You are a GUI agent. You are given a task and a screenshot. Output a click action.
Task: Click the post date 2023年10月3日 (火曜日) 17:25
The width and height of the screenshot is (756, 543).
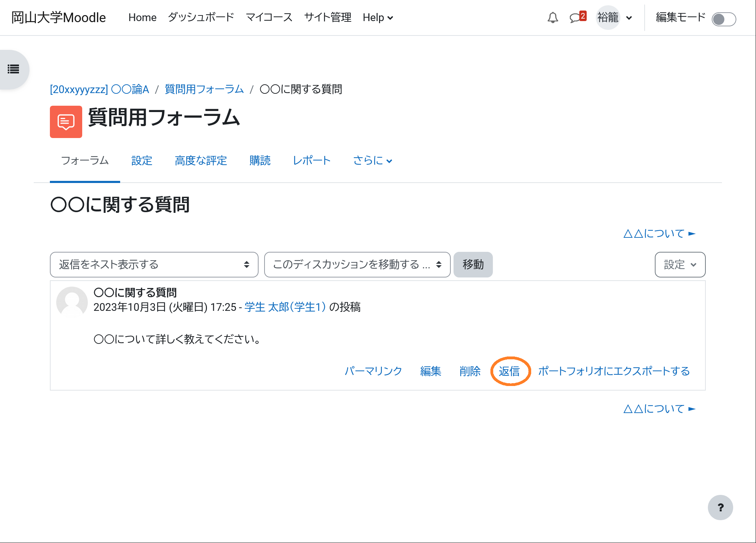(165, 307)
